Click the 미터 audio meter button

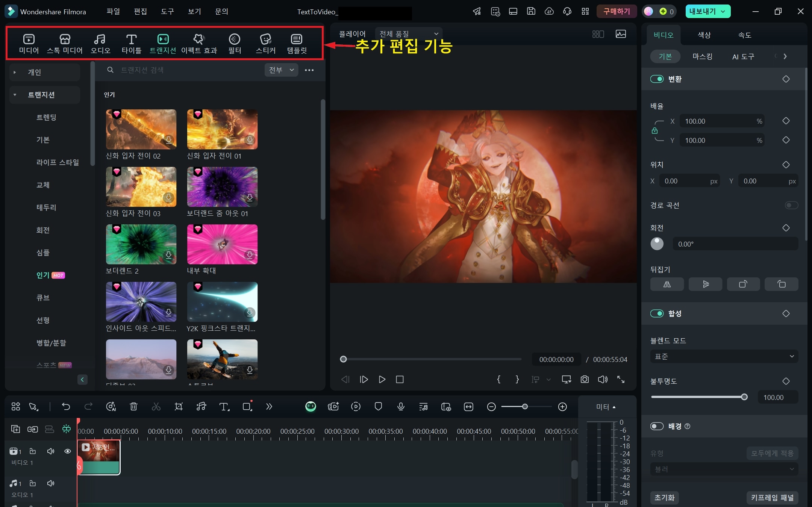click(x=606, y=407)
